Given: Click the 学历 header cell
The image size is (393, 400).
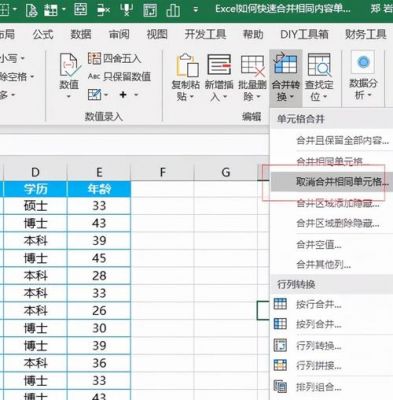Looking at the screenshot, I should [35, 189].
